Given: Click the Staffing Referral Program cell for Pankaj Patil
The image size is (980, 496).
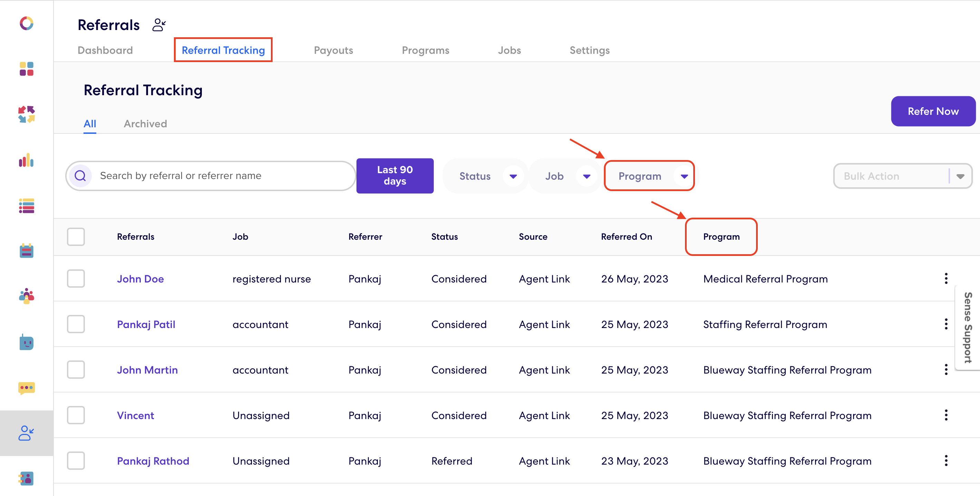Looking at the screenshot, I should click(x=765, y=325).
